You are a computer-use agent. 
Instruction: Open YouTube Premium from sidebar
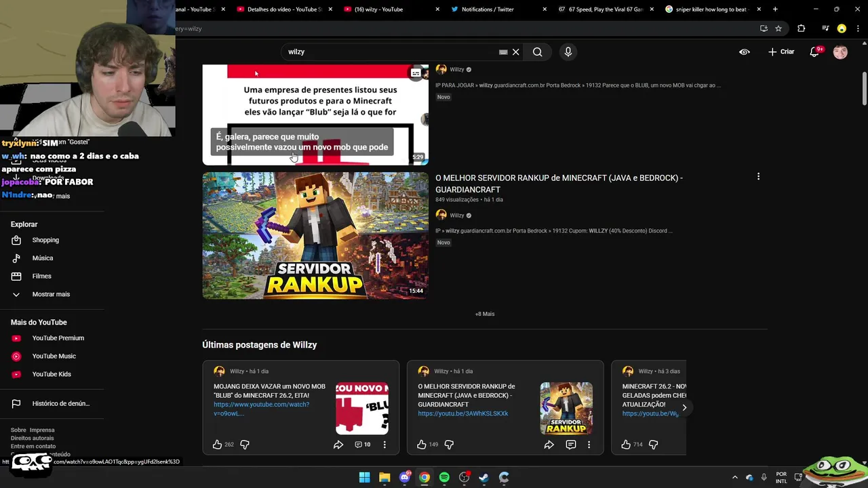(58, 338)
